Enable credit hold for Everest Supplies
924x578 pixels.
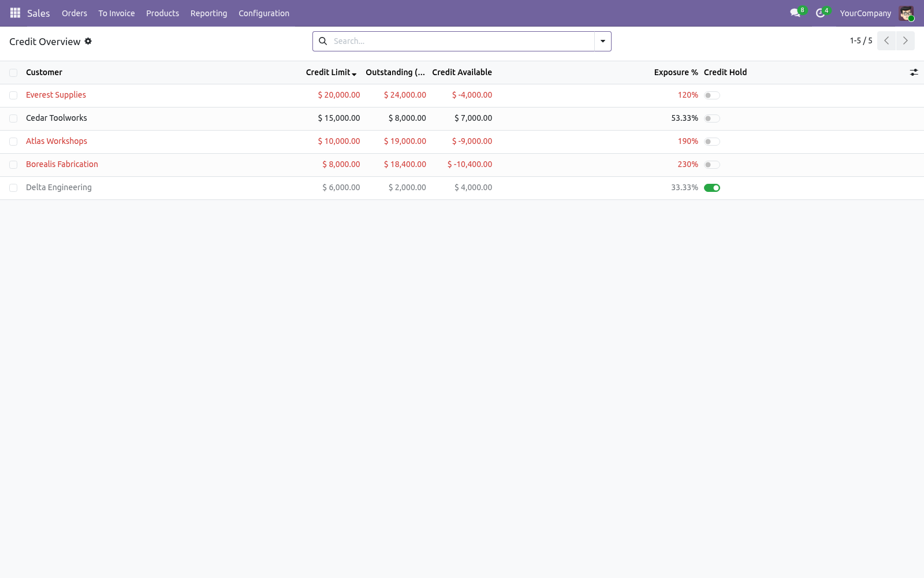pyautogui.click(x=712, y=95)
